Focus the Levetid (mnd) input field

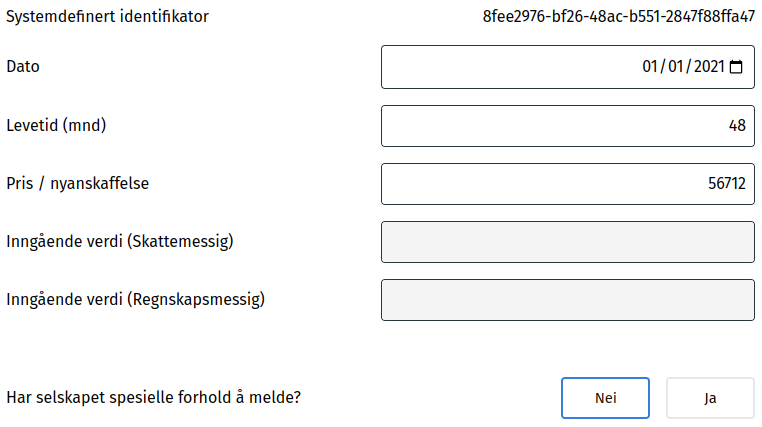[x=567, y=126]
